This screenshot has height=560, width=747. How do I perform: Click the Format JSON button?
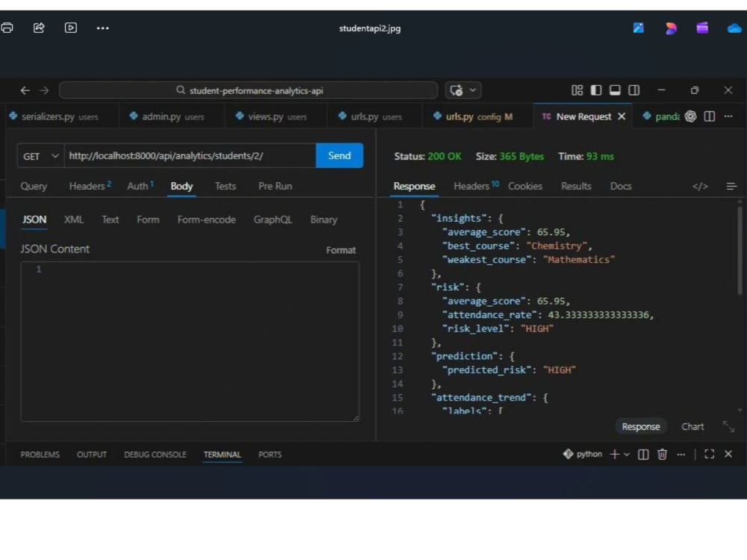[x=341, y=250]
